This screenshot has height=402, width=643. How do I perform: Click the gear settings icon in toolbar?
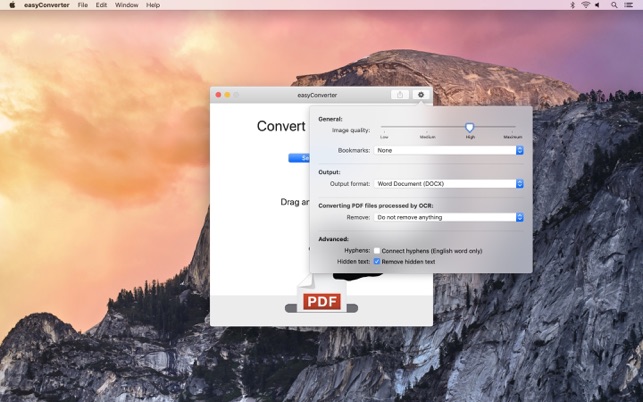[421, 95]
